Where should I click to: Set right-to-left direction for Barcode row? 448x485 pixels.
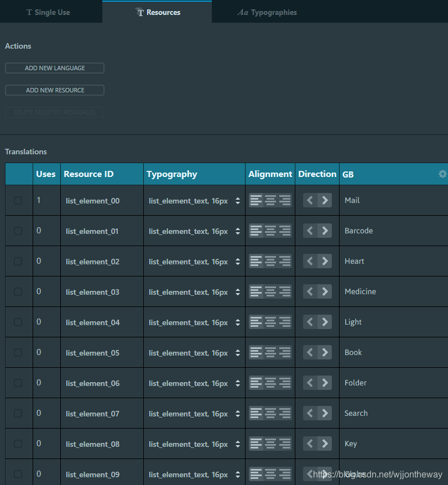[x=310, y=231]
